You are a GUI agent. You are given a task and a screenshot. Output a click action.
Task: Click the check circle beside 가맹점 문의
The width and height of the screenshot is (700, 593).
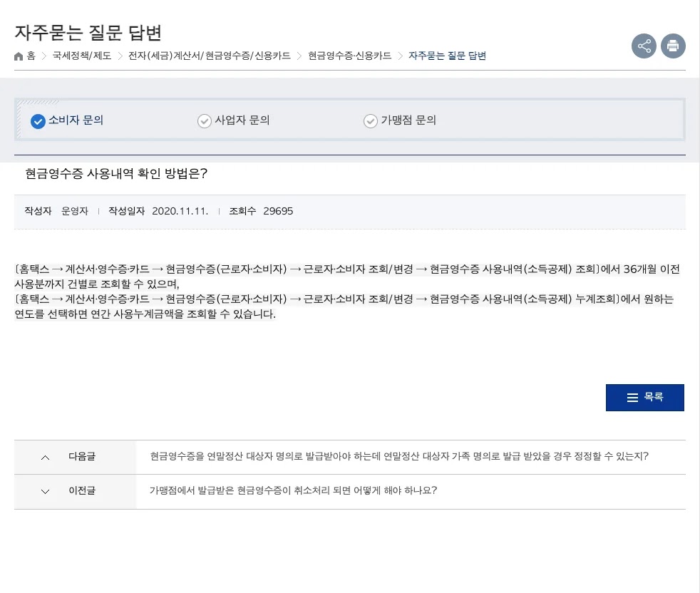tap(371, 121)
